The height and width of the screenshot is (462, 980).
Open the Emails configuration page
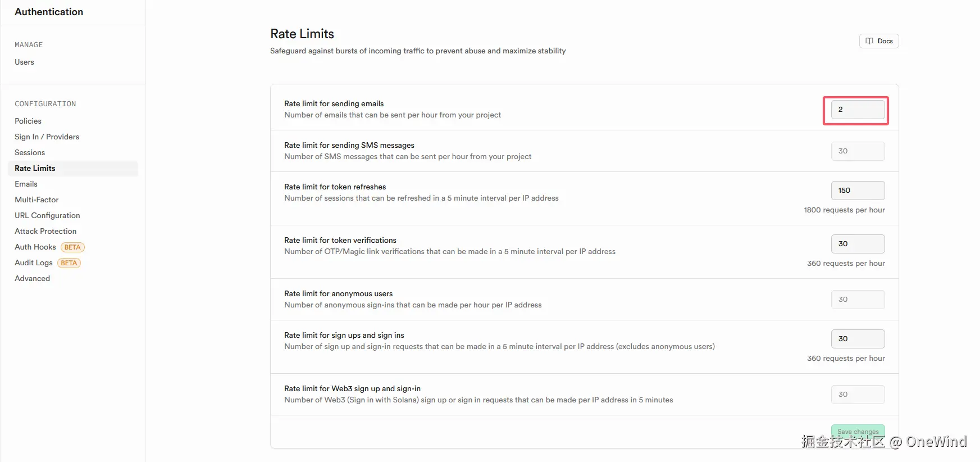click(x=26, y=184)
